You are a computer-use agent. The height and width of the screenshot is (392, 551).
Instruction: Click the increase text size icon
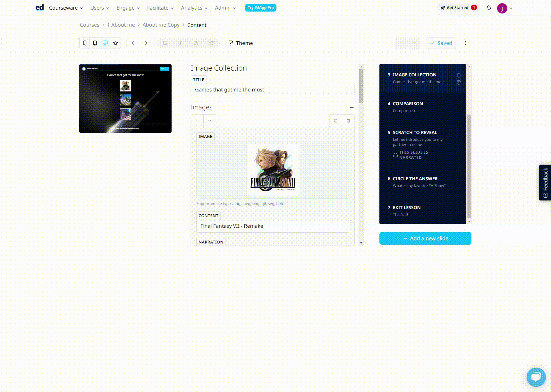[211, 43]
